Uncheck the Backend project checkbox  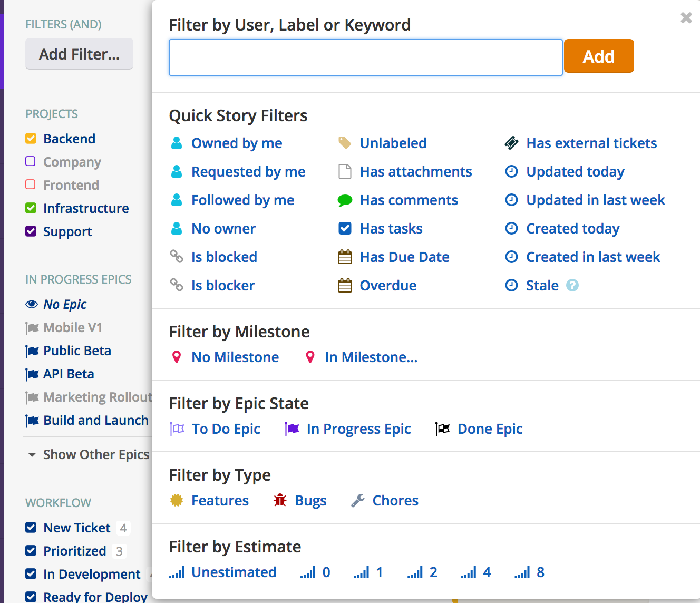point(31,139)
